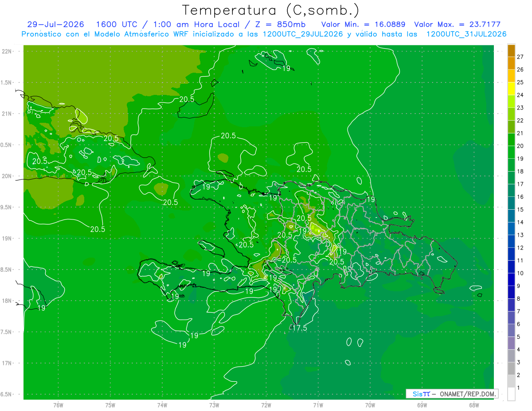Pick the yellow colorbar swatch between 24 and 25
This screenshot has height=411, width=532.
click(x=511, y=89)
